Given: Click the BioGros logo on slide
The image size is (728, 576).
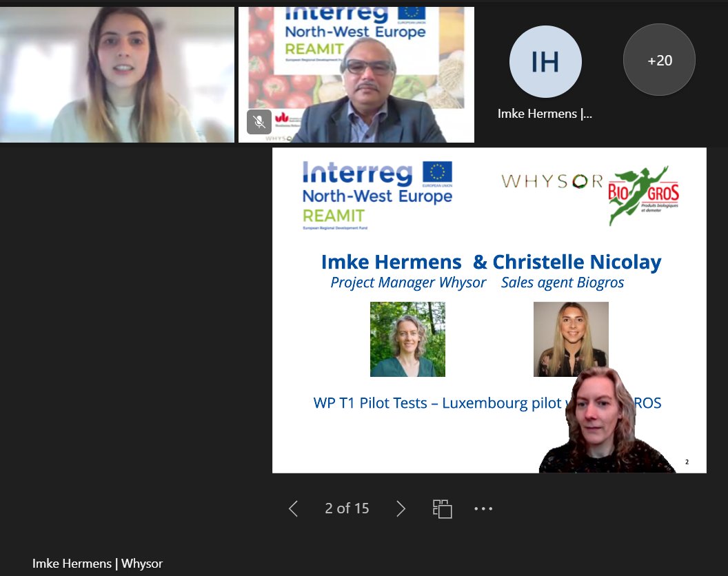Looking at the screenshot, I should pyautogui.click(x=643, y=195).
